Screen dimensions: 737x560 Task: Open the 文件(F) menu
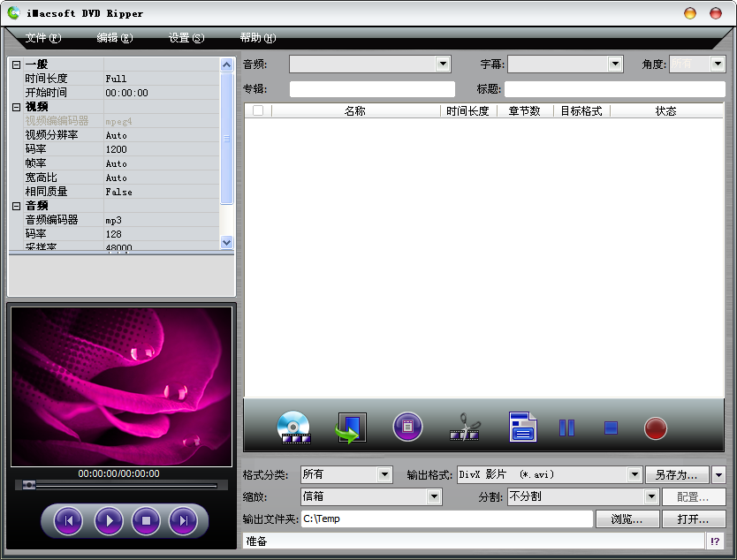click(x=43, y=38)
